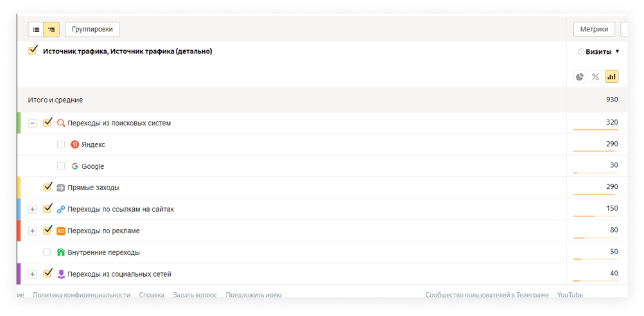This screenshot has width=644, height=316.
Task: Click the green house internal transitions icon
Action: (x=61, y=252)
